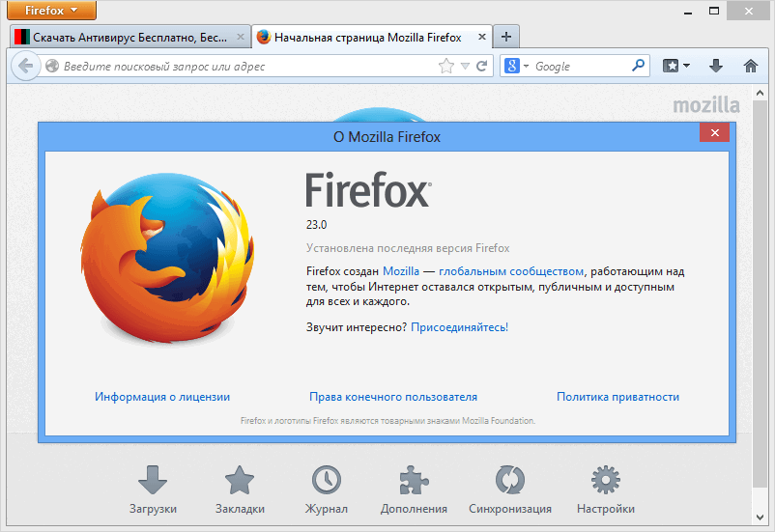Open the address bar history dropdown
The image size is (775, 532).
pos(465,66)
